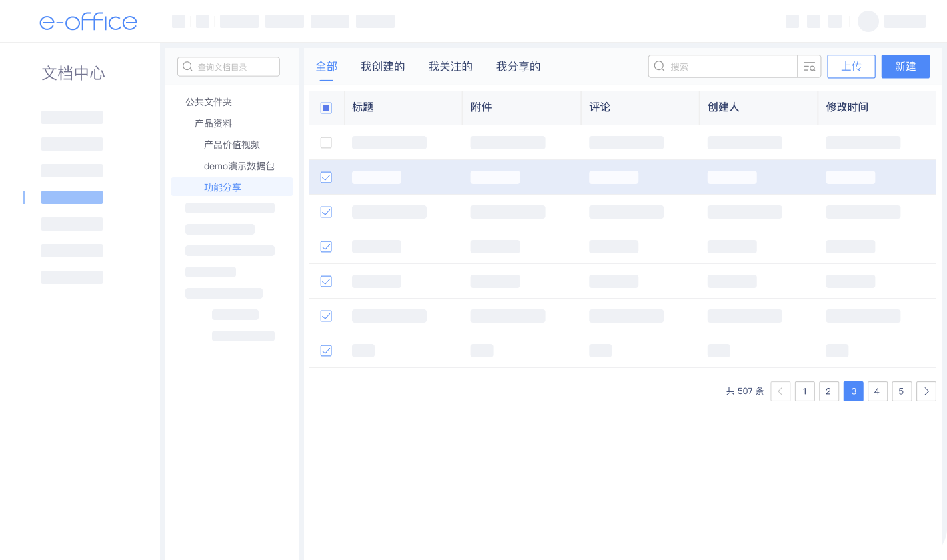Switch to the 我关注的 tab
947x560 pixels.
pyautogui.click(x=451, y=67)
